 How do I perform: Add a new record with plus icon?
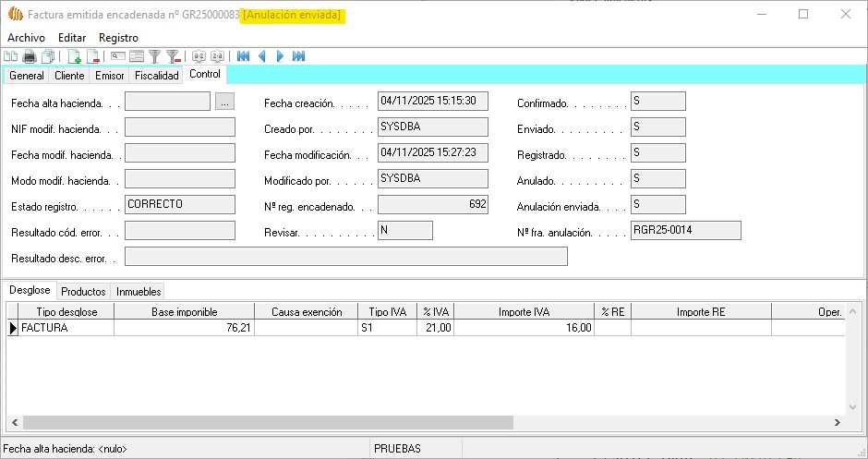pos(75,56)
